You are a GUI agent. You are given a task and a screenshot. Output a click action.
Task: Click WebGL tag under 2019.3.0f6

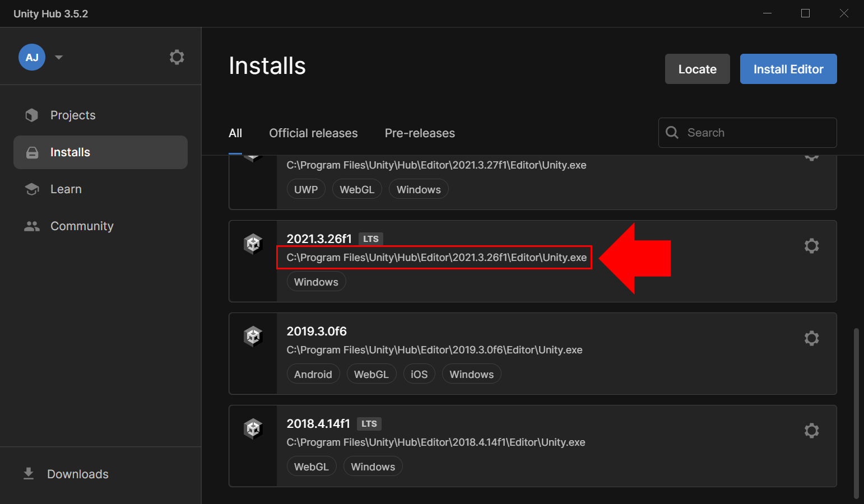(x=371, y=374)
